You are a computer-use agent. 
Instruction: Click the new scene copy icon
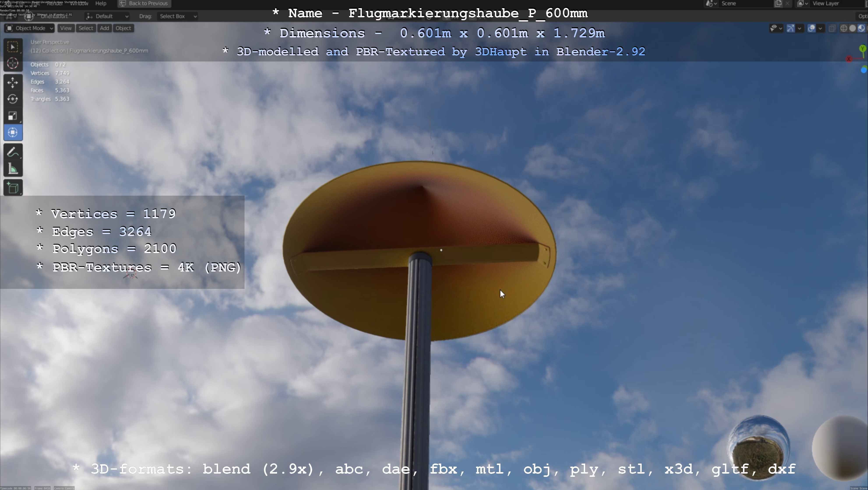pyautogui.click(x=778, y=3)
